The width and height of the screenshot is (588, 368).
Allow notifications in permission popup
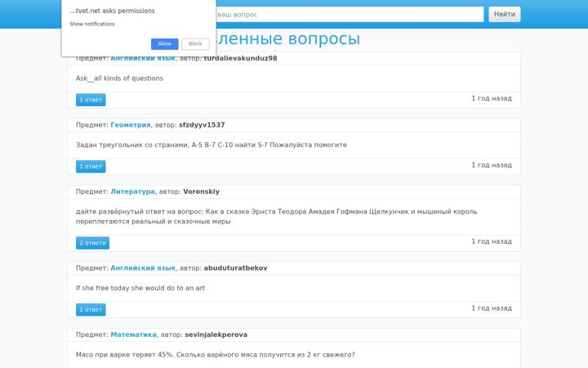165,44
